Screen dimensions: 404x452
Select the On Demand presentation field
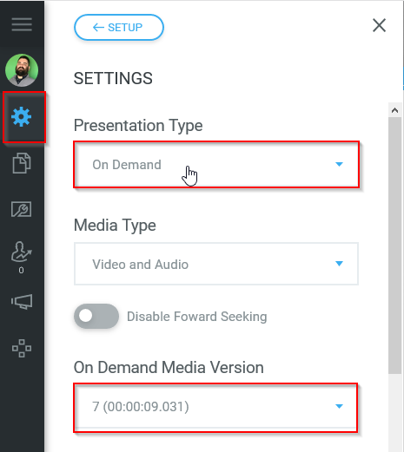pos(216,165)
